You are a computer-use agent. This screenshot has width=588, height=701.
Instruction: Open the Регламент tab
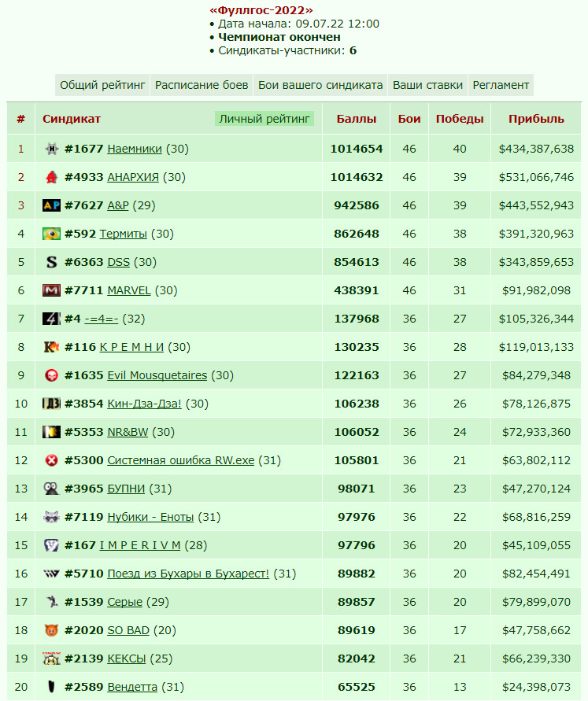coord(501,85)
